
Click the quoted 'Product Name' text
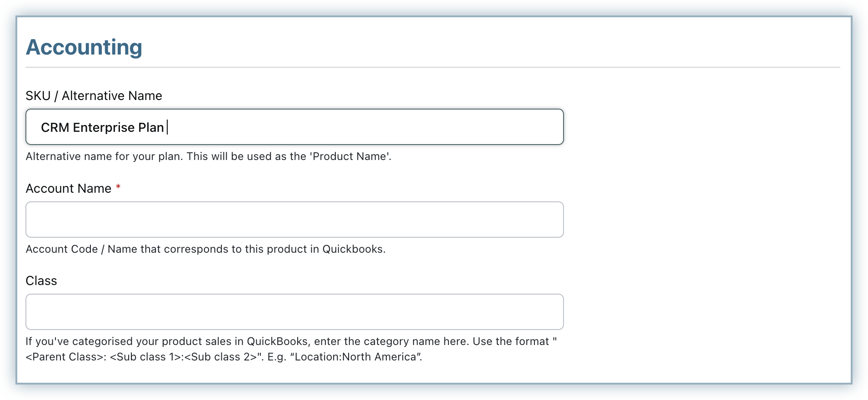coord(350,156)
